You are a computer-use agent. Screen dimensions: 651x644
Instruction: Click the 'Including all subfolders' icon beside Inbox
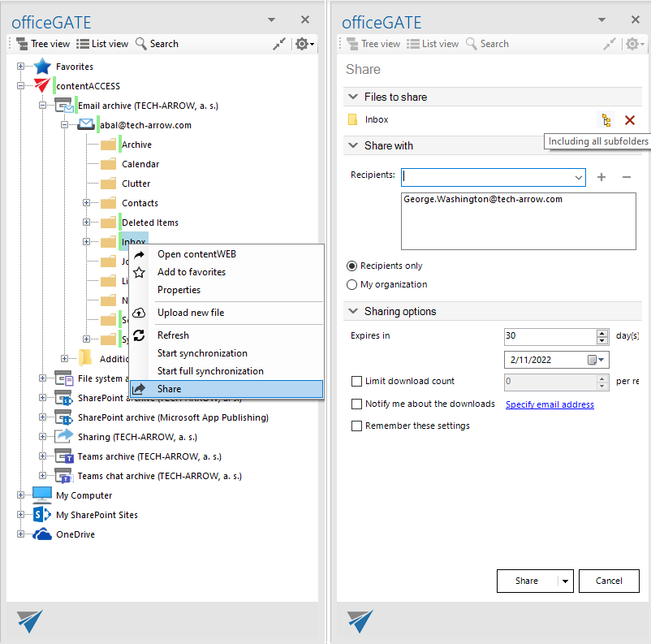pyautogui.click(x=606, y=120)
